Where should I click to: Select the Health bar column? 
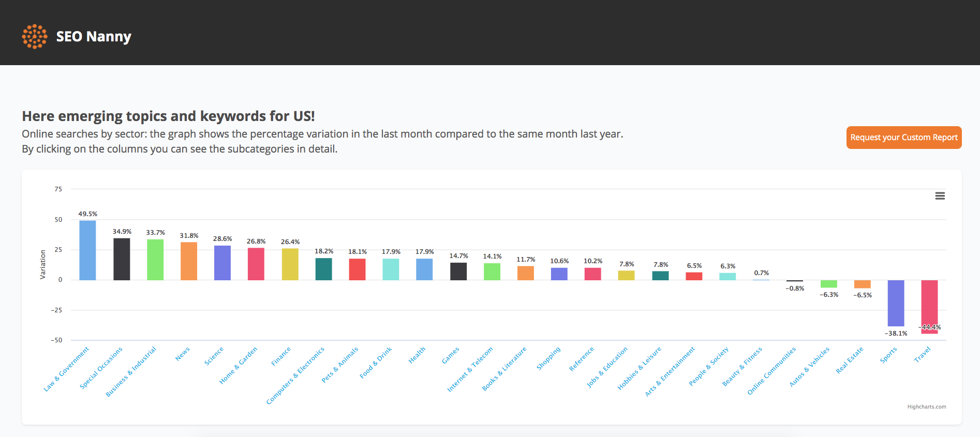point(424,269)
